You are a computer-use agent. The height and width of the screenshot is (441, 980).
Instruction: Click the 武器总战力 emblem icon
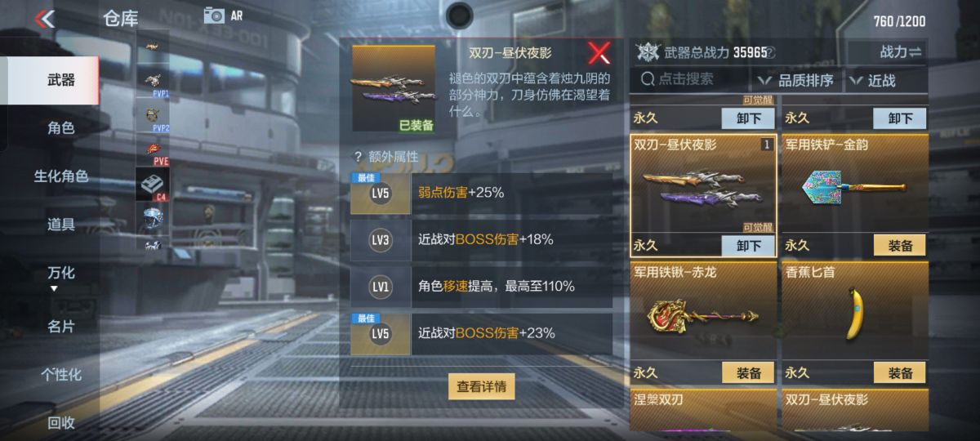[x=648, y=52]
